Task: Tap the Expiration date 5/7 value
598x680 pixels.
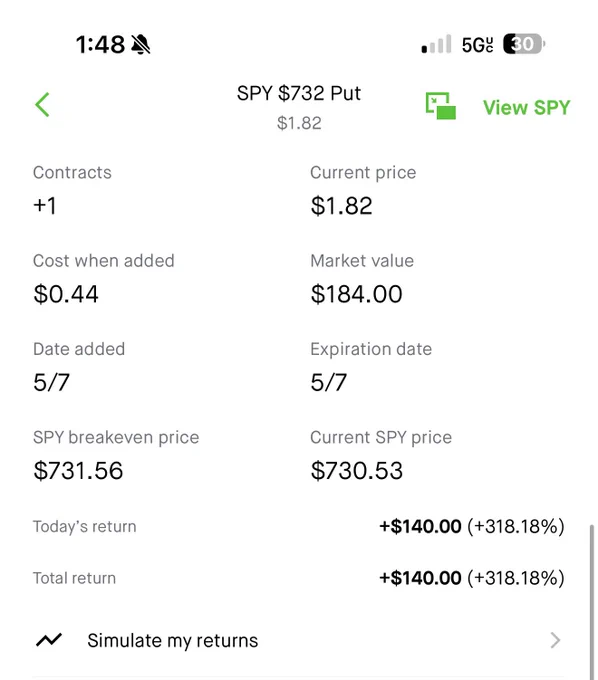Action: (329, 382)
